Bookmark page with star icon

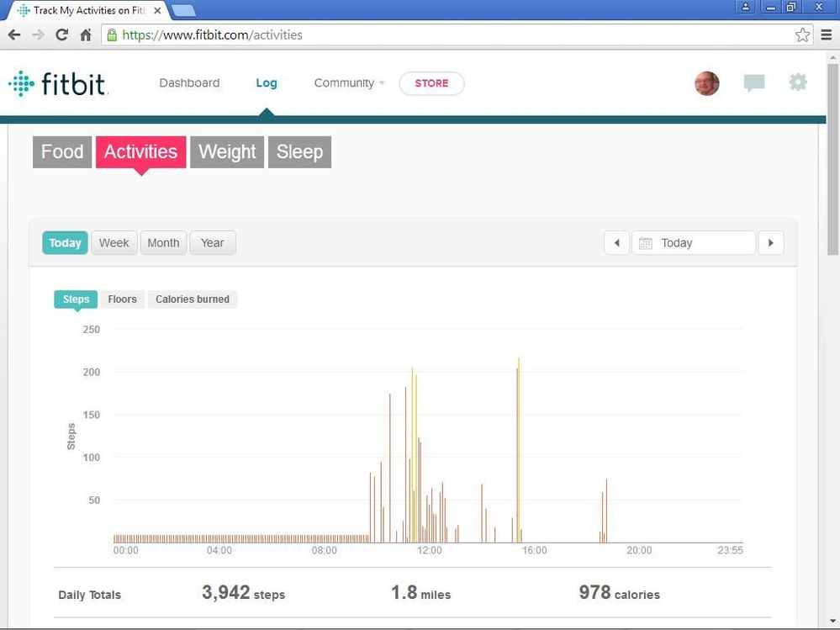click(802, 35)
